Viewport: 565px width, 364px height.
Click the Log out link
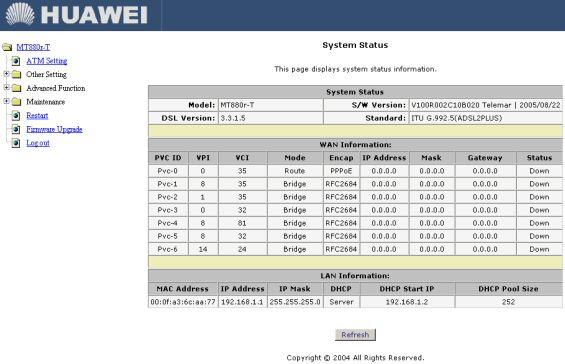coord(38,143)
